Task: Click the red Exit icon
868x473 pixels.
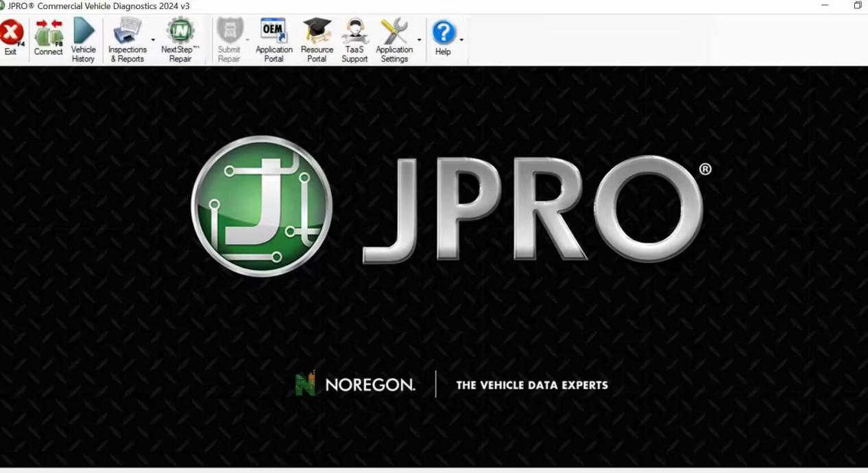Action: tap(11, 33)
